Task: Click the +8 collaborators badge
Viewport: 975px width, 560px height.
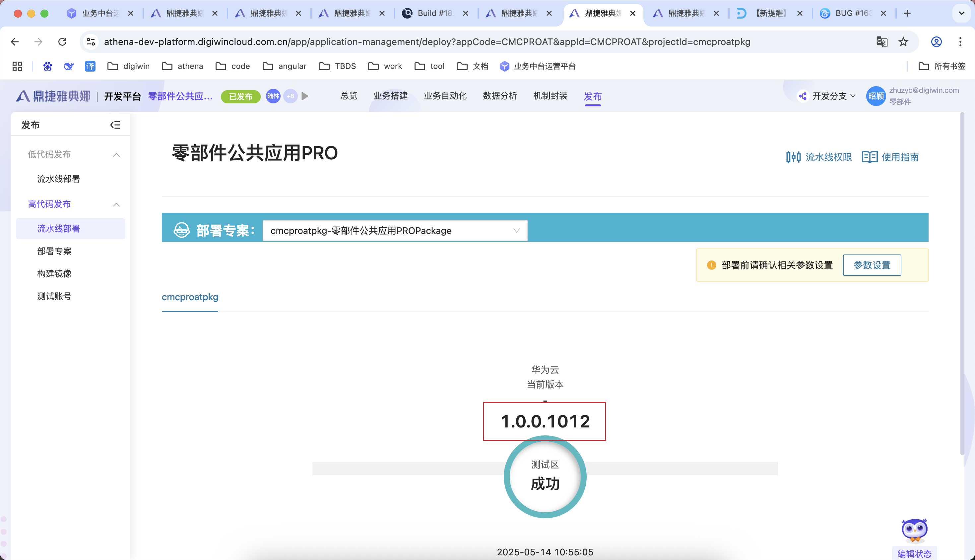Action: tap(291, 96)
